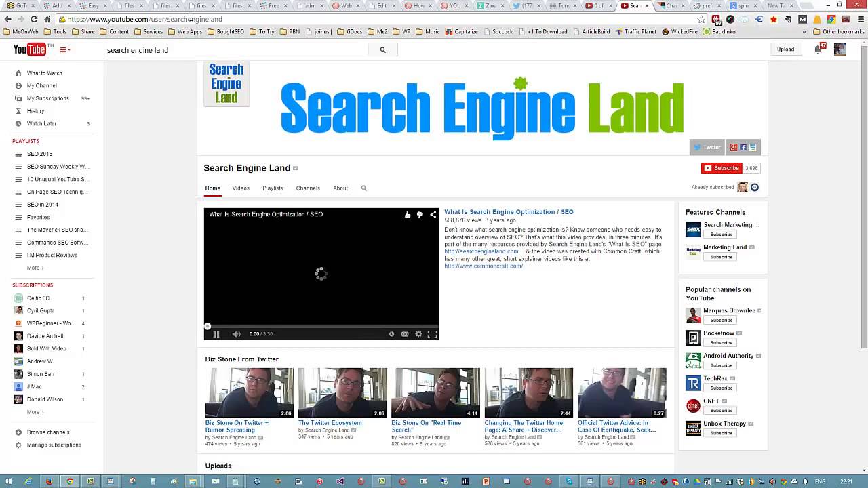868x488 pixels.
Task: Open The Twitter Ecosystem video thumbnail
Action: pos(342,392)
